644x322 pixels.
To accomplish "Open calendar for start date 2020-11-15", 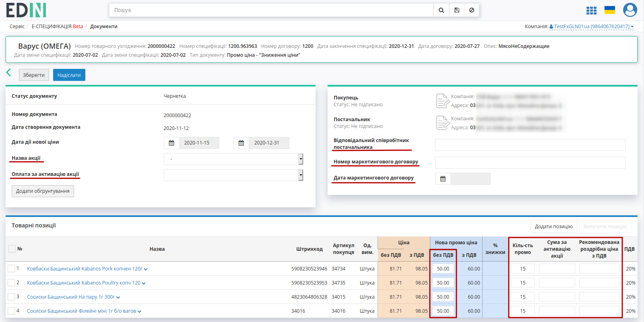I will pyautogui.click(x=171, y=143).
